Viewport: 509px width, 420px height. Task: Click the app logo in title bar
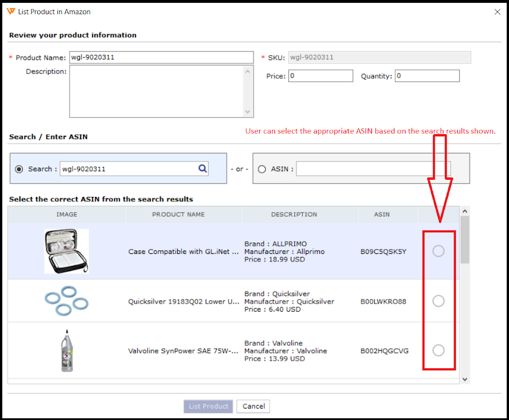11,11
